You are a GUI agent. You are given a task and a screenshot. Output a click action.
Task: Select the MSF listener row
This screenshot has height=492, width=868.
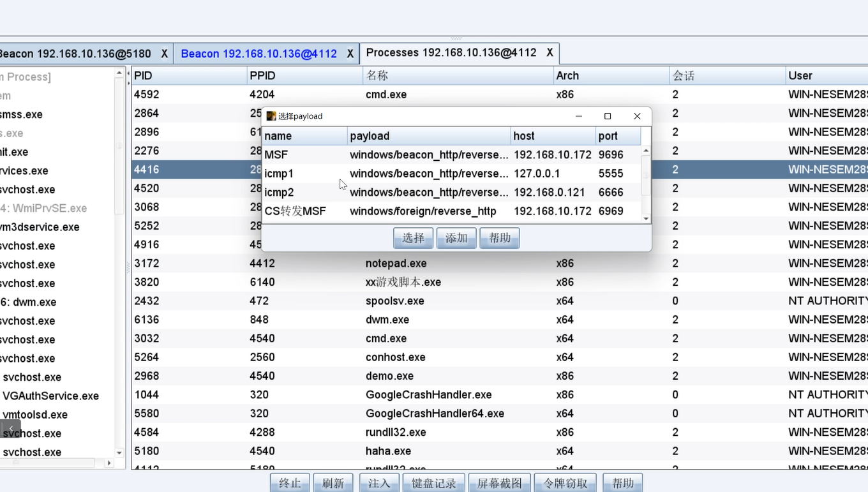[x=383, y=154]
